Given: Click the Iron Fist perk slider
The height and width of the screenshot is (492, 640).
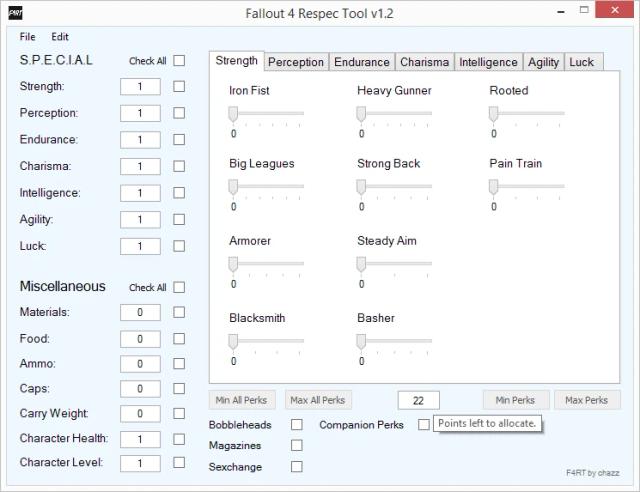Looking at the screenshot, I should (266, 115).
